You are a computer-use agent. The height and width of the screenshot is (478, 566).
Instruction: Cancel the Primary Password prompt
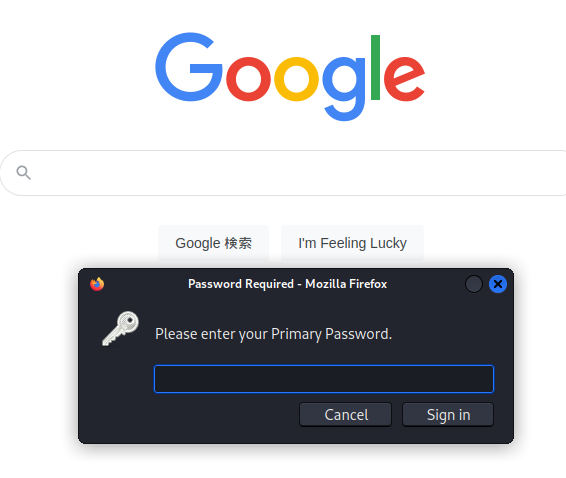click(345, 414)
